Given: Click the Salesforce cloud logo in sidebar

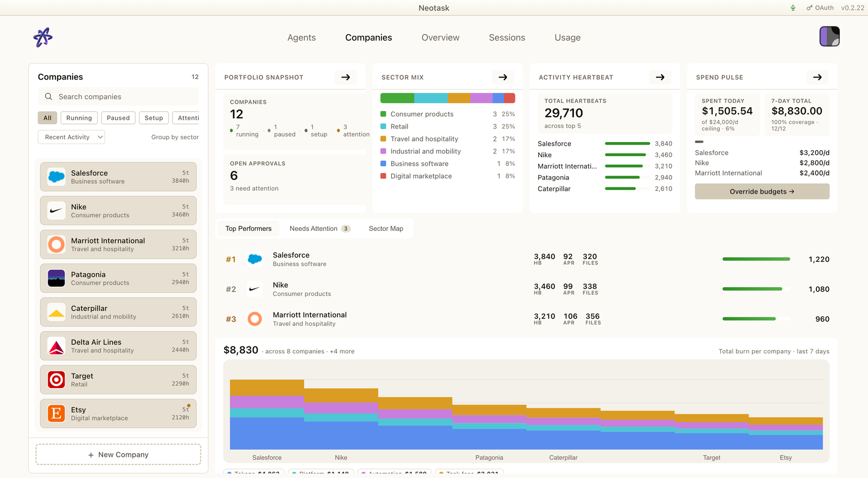Looking at the screenshot, I should (x=56, y=177).
